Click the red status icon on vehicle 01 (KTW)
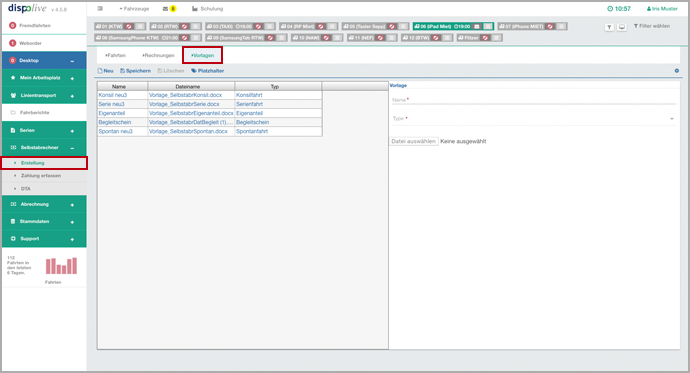Image resolution: width=690 pixels, height=373 pixels. pos(129,26)
